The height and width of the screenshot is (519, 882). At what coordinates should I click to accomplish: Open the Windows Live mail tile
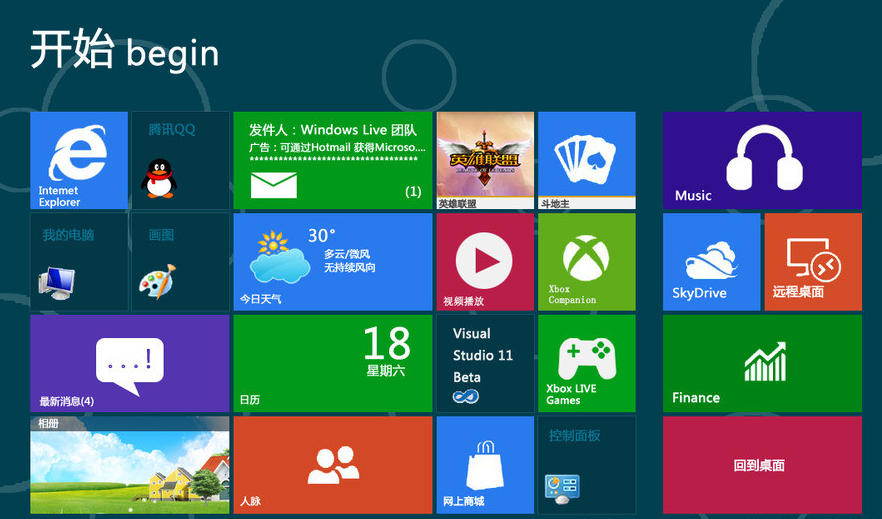click(x=332, y=160)
